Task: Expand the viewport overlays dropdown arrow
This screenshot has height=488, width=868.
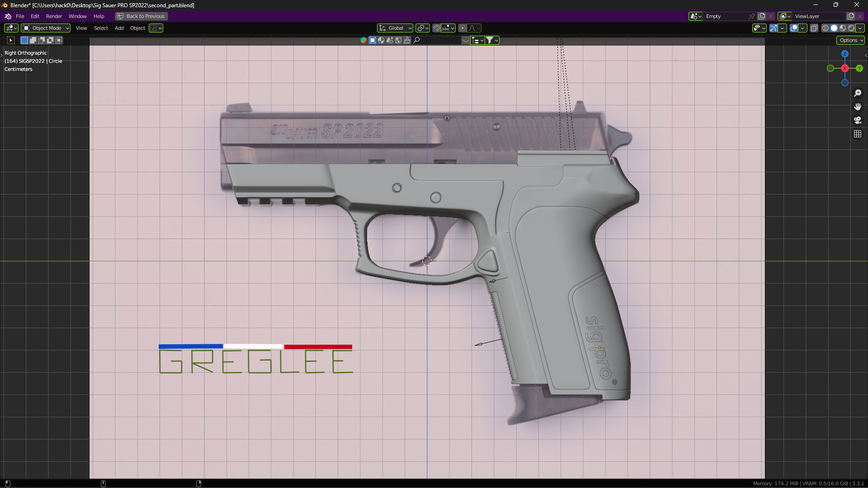Action: coord(803,28)
